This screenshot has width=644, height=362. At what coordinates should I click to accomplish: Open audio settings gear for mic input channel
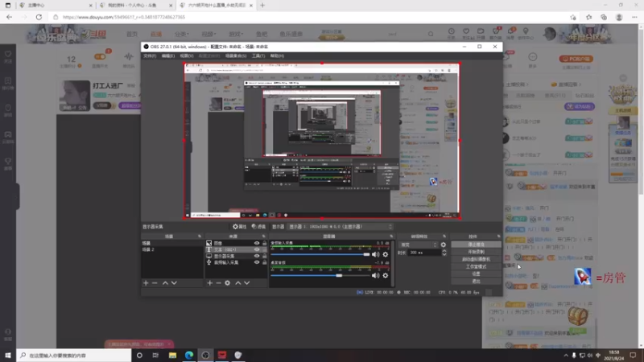(x=386, y=254)
